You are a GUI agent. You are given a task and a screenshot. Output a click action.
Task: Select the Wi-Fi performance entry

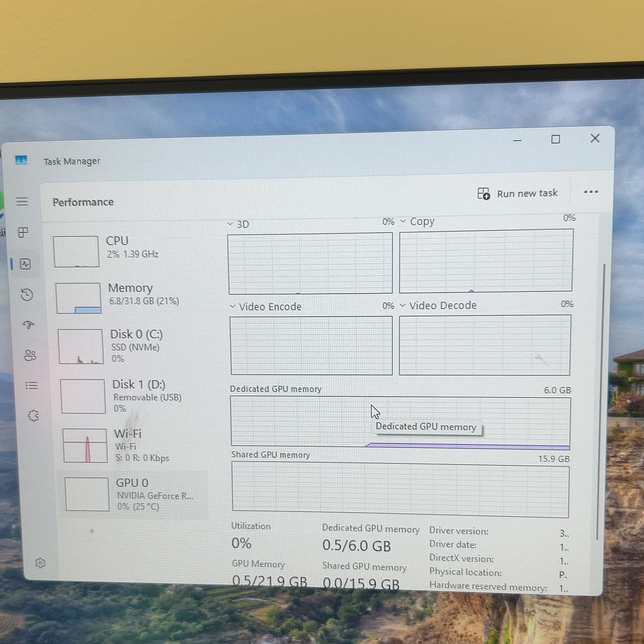(134, 445)
